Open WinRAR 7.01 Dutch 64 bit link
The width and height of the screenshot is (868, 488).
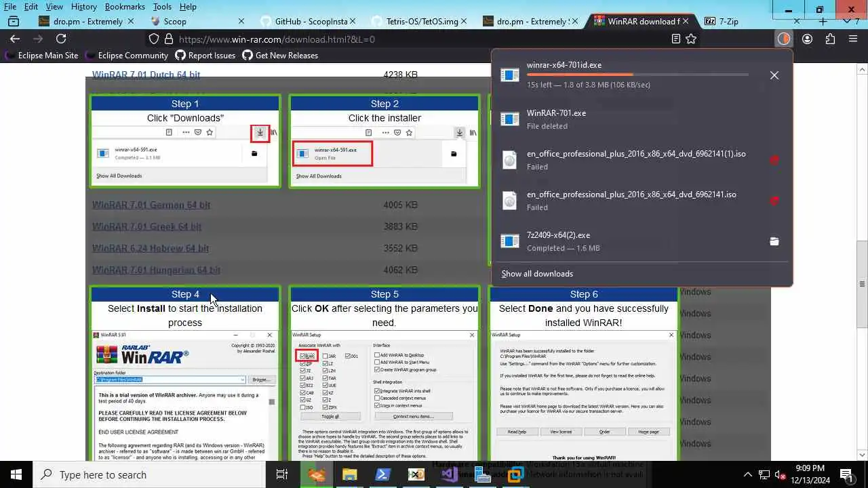[x=146, y=75]
